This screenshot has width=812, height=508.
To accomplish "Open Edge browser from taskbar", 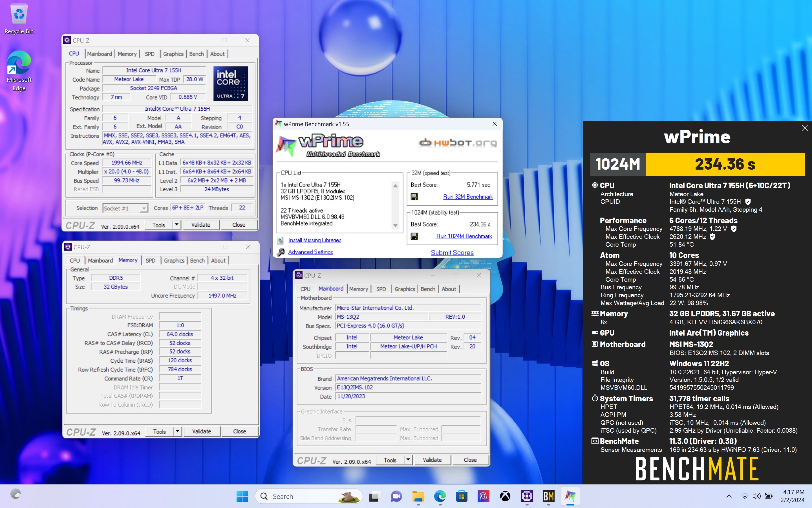I will (440, 496).
